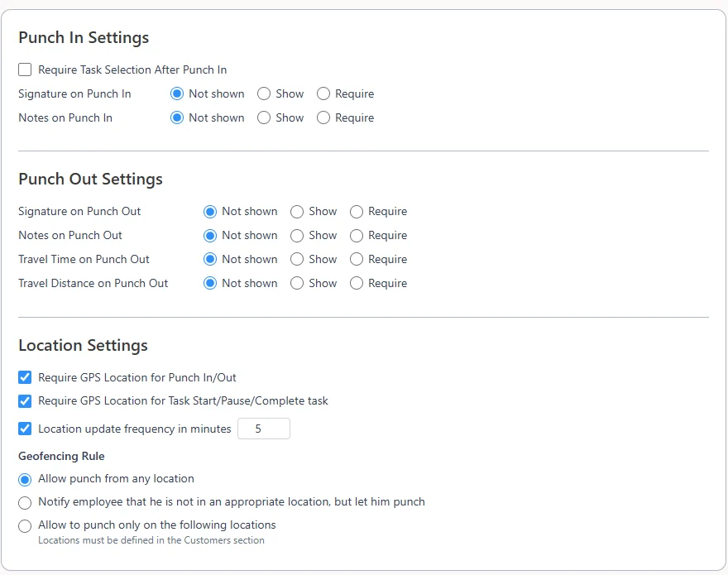The width and height of the screenshot is (728, 575).
Task: Select Show for Notes on Punch In
Action: point(264,118)
